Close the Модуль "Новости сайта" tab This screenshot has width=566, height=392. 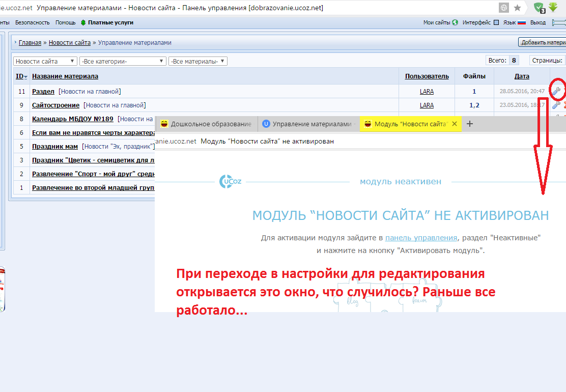pos(455,124)
